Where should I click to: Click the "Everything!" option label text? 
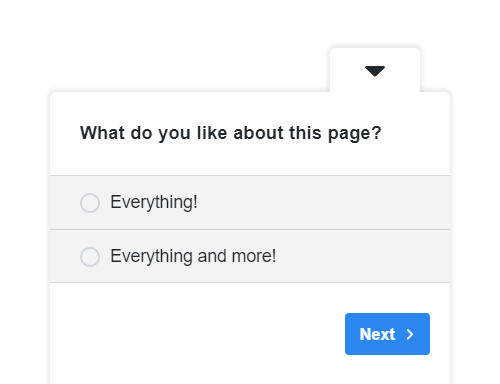click(x=154, y=202)
